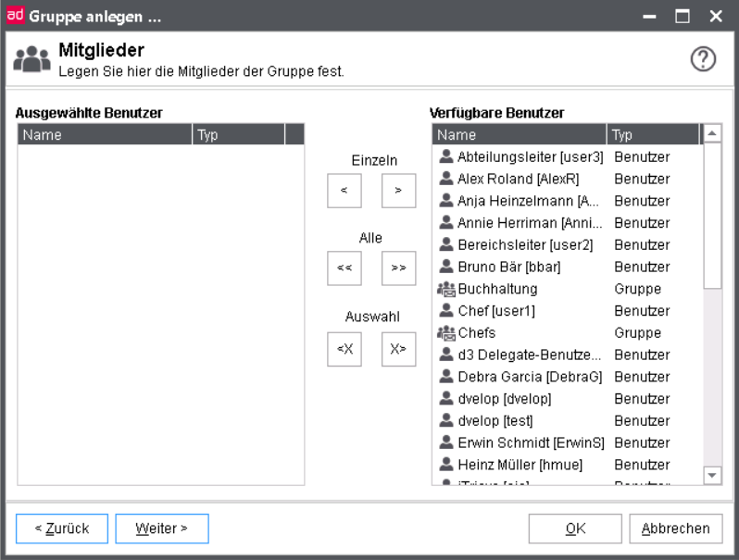This screenshot has width=739, height=560.
Task: Confirm the dialog with OK
Action: (x=575, y=529)
